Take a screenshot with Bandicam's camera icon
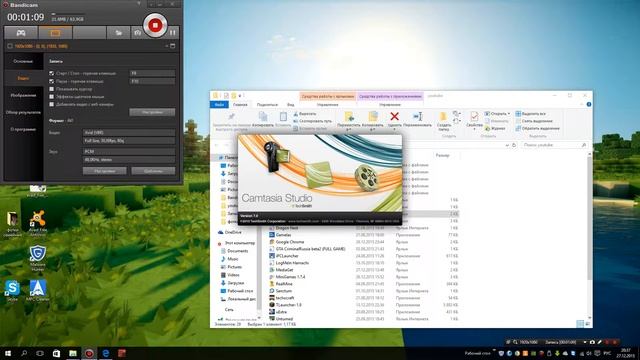Screen dimensions: 640x360 coord(137,33)
